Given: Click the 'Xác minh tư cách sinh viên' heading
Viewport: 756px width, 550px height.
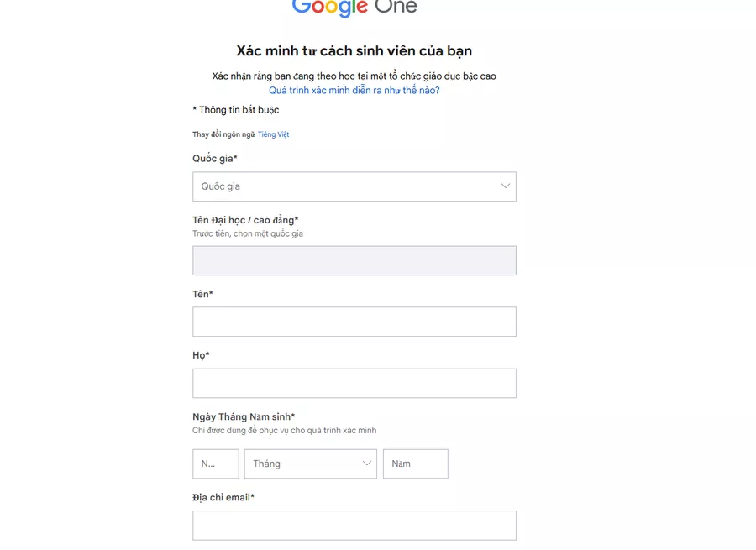Looking at the screenshot, I should pyautogui.click(x=354, y=51).
